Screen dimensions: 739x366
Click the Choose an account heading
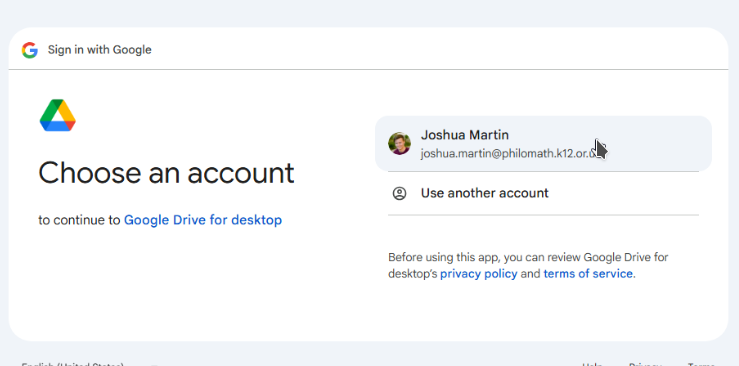tap(166, 172)
